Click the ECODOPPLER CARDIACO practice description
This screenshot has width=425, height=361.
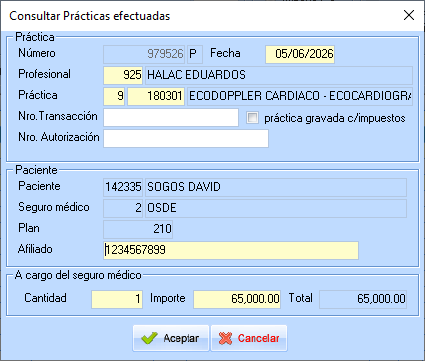click(x=300, y=96)
